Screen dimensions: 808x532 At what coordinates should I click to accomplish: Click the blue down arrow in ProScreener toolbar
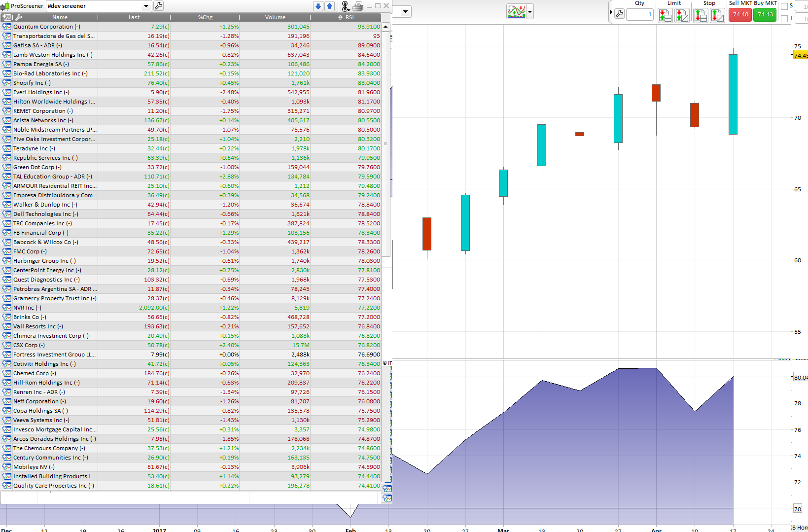[x=318, y=6]
